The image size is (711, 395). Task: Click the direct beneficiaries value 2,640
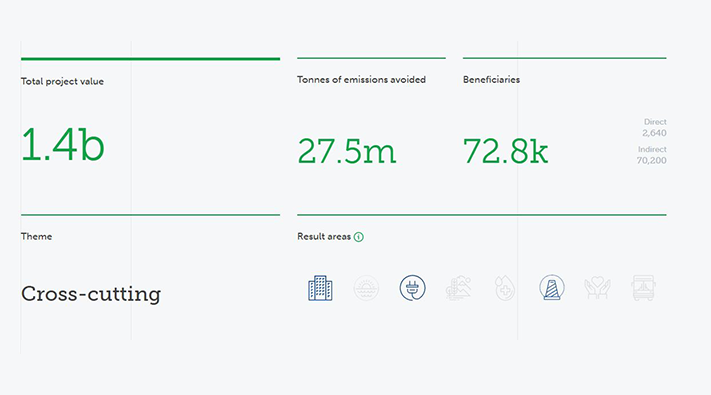point(654,133)
